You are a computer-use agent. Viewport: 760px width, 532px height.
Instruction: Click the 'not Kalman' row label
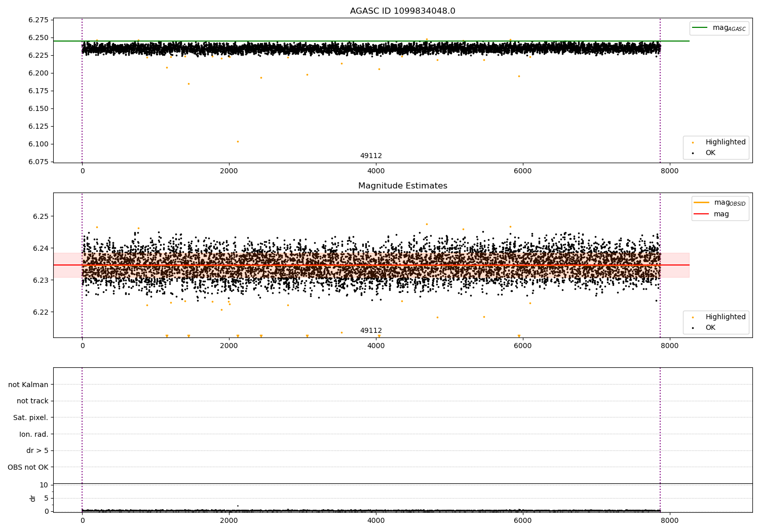point(28,385)
